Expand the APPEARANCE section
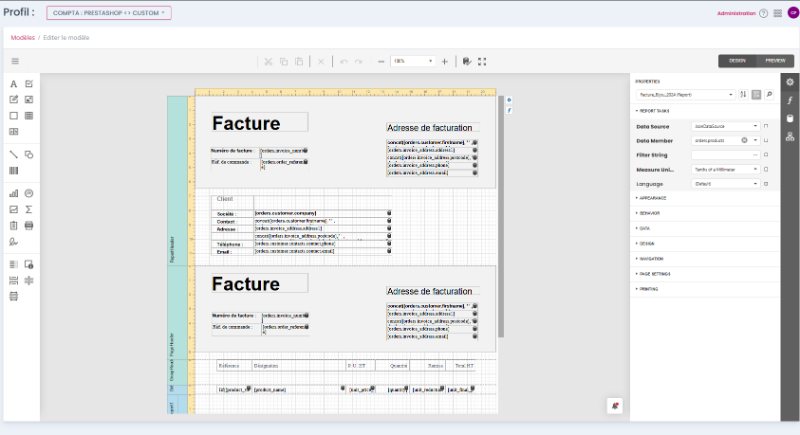Image resolution: width=800 pixels, height=435 pixels. pos(651,198)
